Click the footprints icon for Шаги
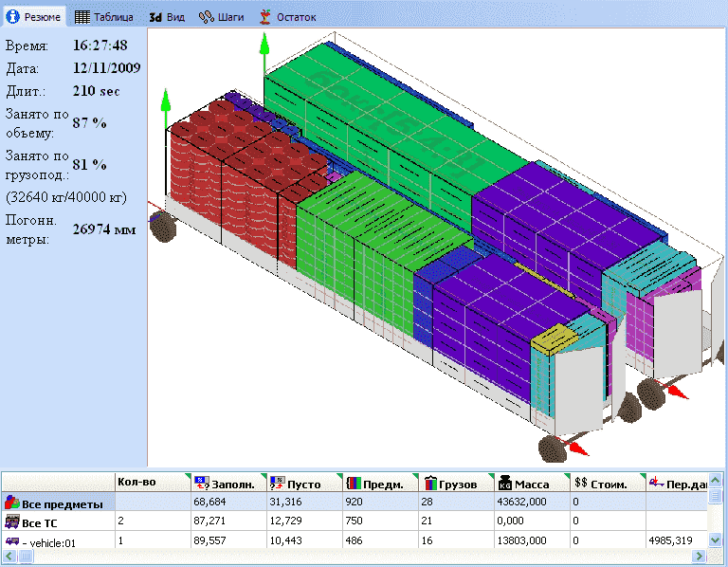The height and width of the screenshot is (567, 728). click(205, 17)
